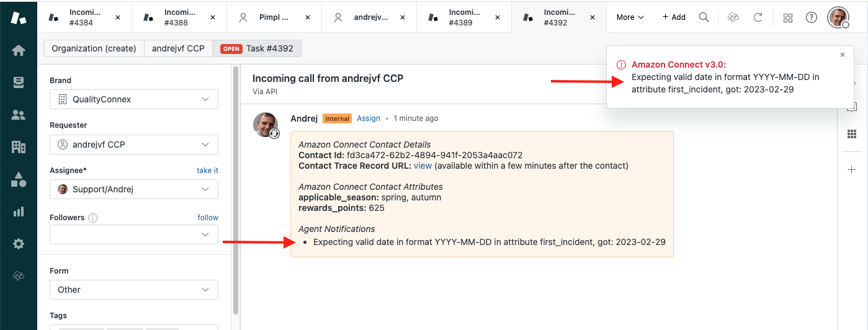Open the Zendesk products grid icon

pos(788,17)
